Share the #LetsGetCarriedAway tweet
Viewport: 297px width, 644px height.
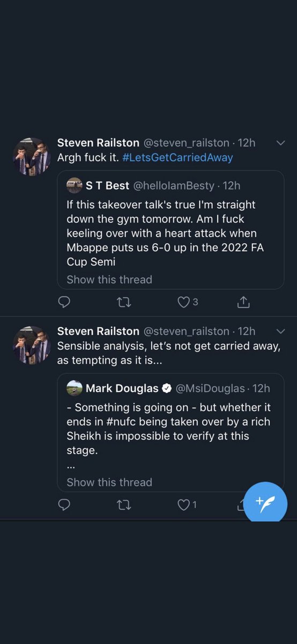(243, 302)
